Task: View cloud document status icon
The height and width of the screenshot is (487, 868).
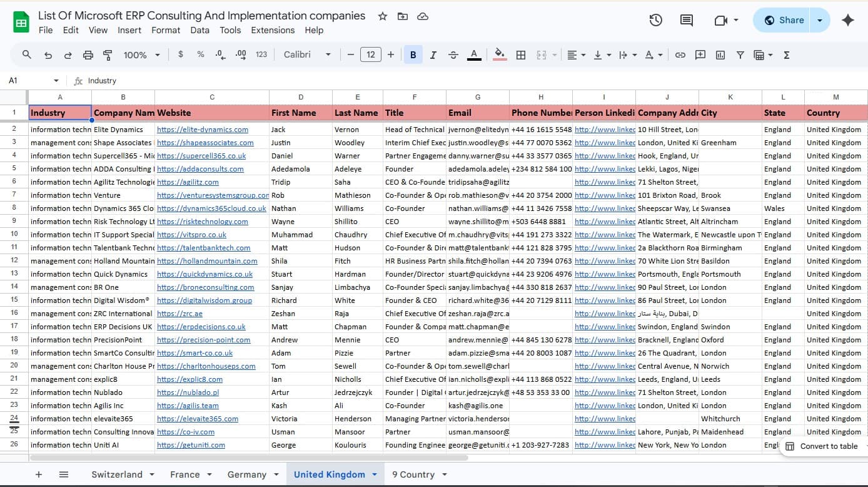Action: coord(423,16)
